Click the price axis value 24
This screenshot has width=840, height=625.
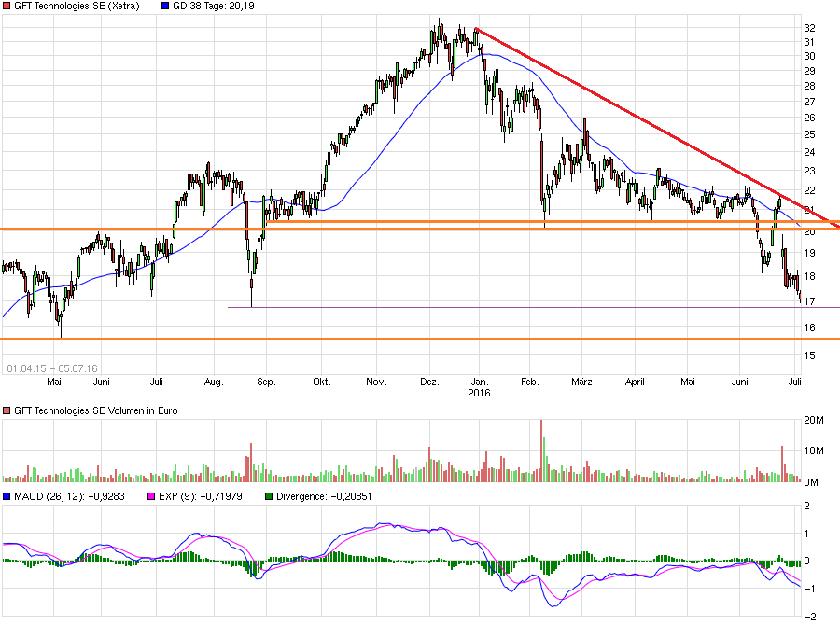(809, 152)
